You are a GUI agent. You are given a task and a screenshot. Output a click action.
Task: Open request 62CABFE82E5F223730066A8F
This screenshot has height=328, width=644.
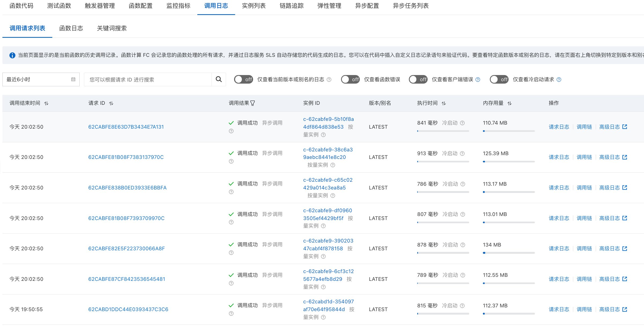(x=127, y=248)
